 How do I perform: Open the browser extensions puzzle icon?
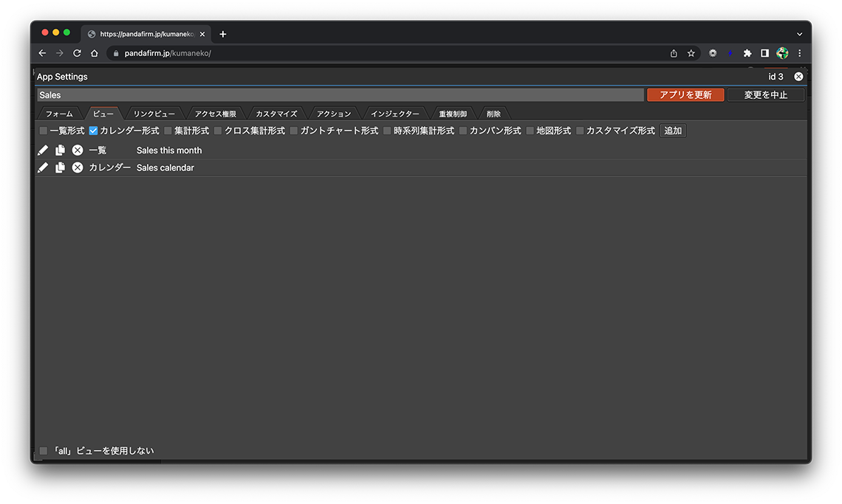pyautogui.click(x=747, y=53)
